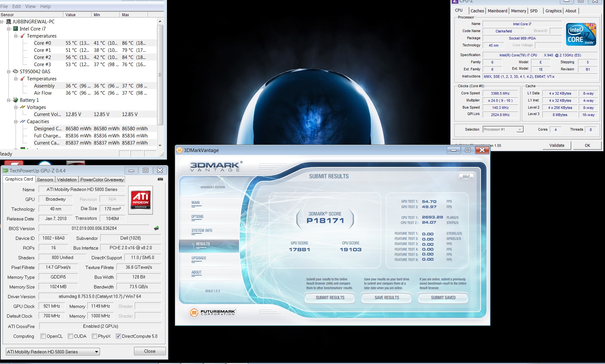Click the Intel Core i7 logo in CPU-Z

coord(581,34)
